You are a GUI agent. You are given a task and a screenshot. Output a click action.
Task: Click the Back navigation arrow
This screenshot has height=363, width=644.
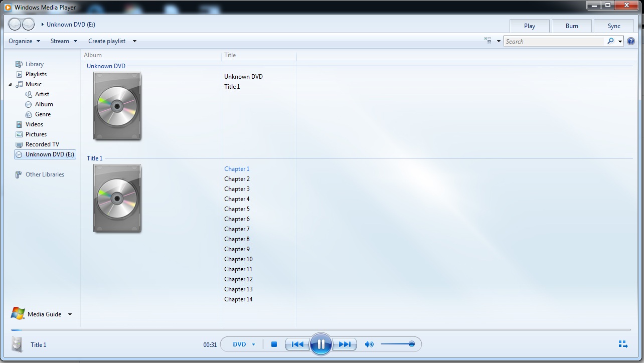point(15,24)
